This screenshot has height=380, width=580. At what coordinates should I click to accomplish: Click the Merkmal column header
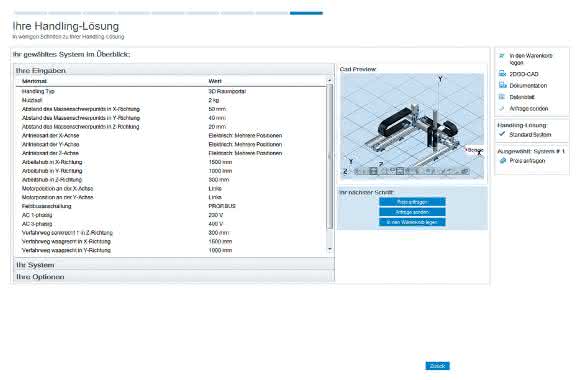pos(34,81)
